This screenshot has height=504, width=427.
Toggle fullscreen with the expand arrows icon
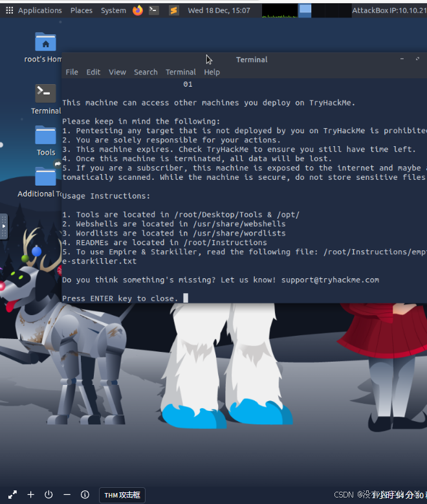pyautogui.click(x=12, y=495)
